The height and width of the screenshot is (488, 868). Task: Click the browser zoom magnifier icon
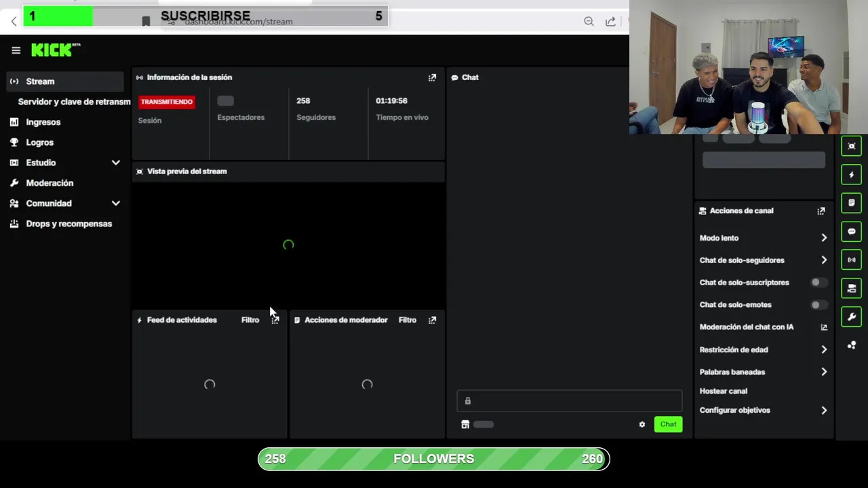pyautogui.click(x=589, y=22)
